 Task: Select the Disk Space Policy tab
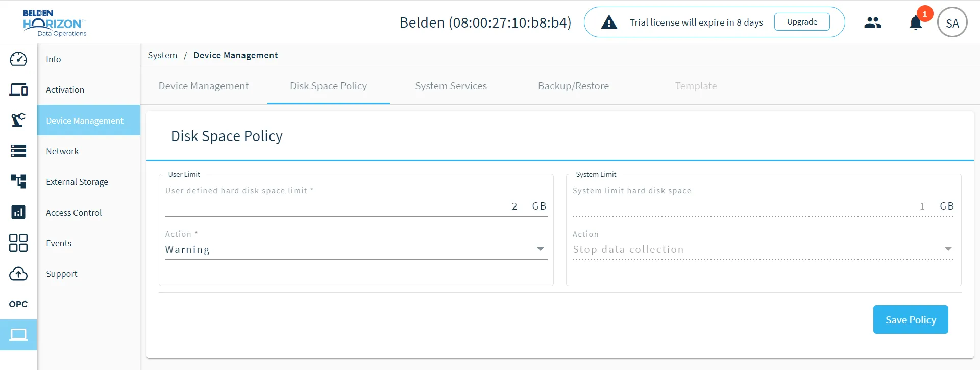pyautogui.click(x=329, y=86)
